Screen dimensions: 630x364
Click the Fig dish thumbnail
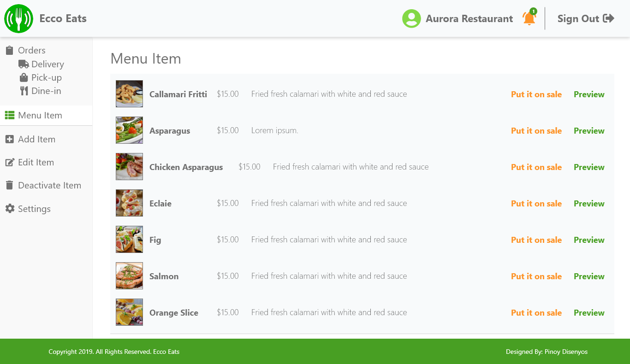click(129, 240)
